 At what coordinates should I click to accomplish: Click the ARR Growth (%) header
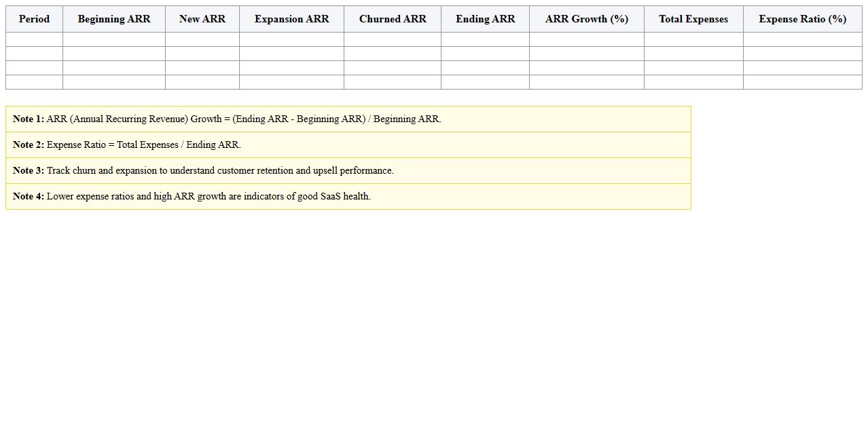click(x=586, y=19)
